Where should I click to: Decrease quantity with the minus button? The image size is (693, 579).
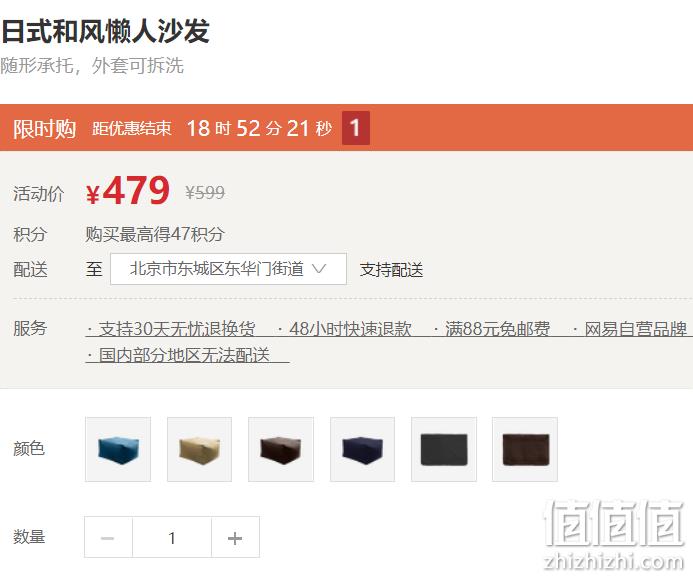108,537
